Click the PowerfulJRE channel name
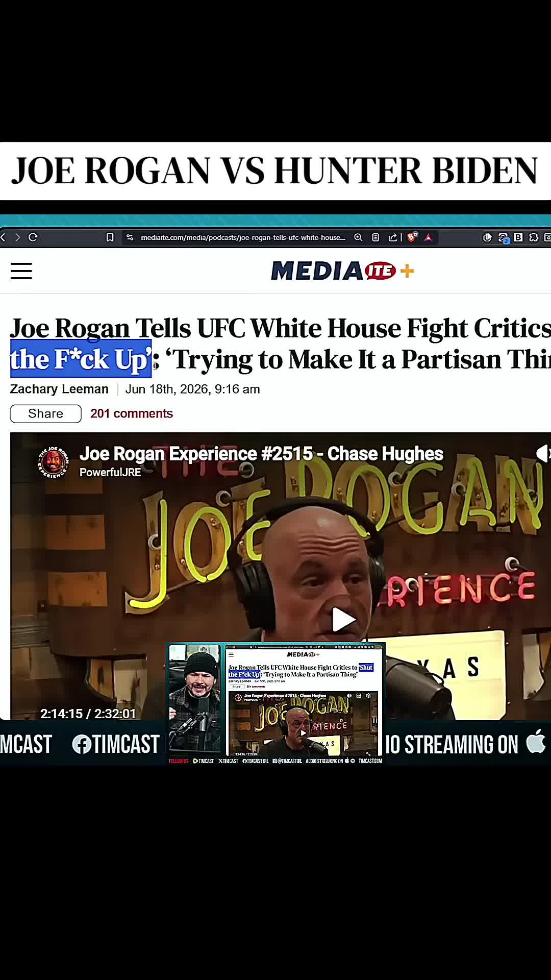Screen dimensions: 551x980 (x=110, y=473)
